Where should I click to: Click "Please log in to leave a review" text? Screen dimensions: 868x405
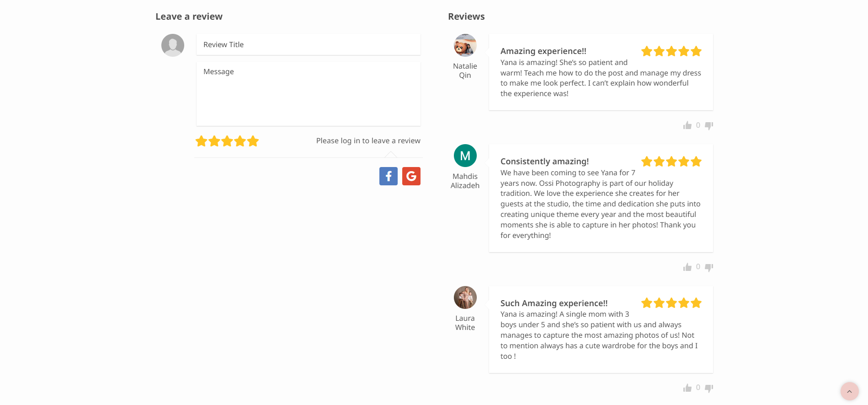368,141
